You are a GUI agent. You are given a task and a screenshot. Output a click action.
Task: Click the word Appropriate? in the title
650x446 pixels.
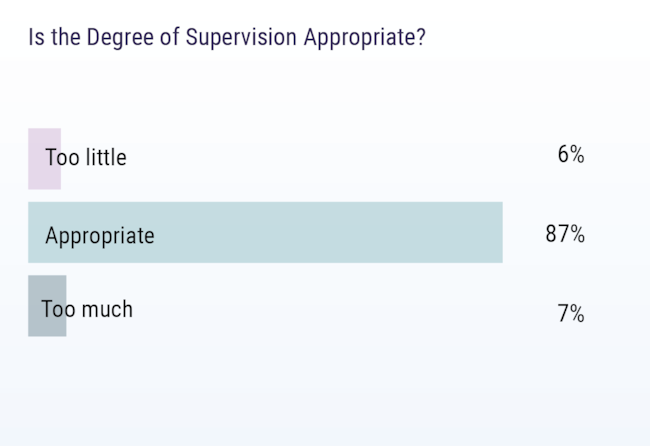coord(365,38)
